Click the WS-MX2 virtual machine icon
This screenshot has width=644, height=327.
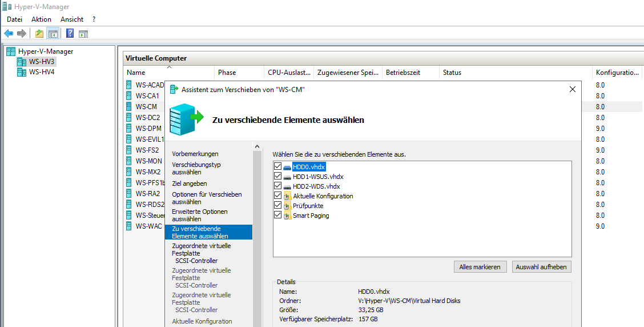[x=129, y=172]
